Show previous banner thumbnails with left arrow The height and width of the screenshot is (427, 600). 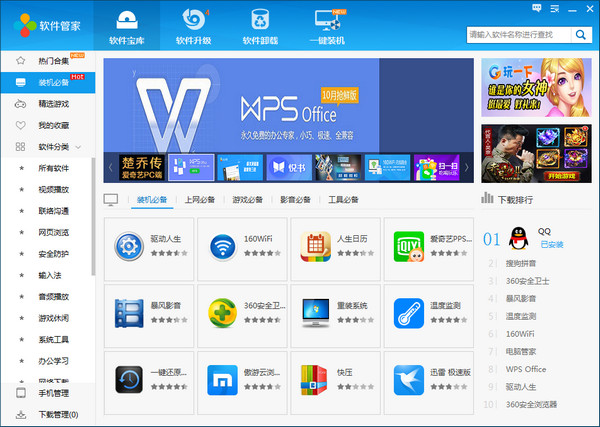[111, 167]
